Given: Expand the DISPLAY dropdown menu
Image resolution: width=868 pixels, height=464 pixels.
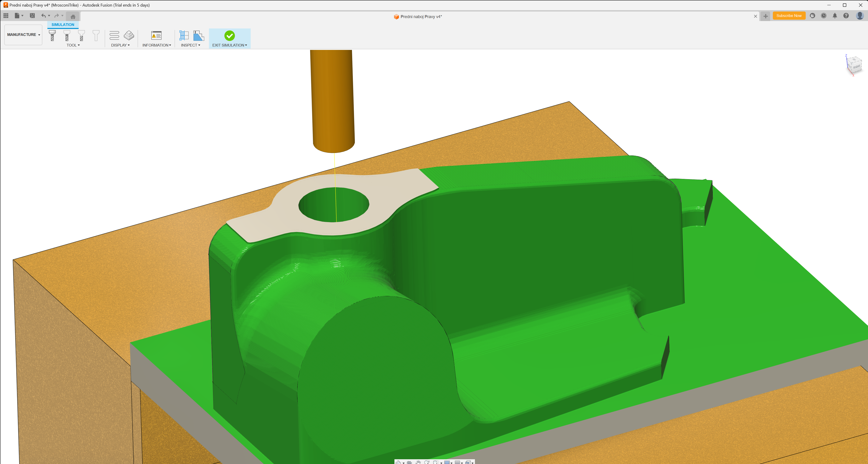Looking at the screenshot, I should tap(120, 45).
